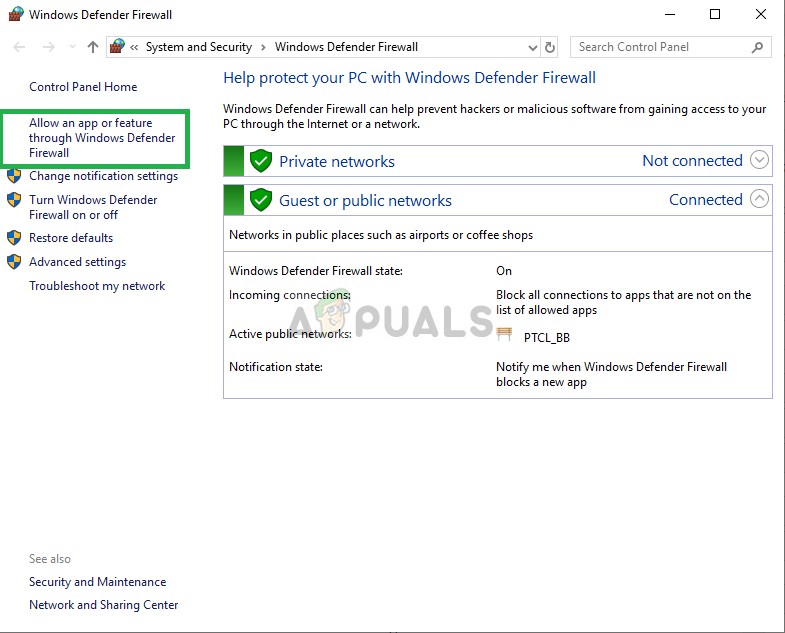Click the firewall state value On
The image size is (785, 633).
[x=504, y=271]
